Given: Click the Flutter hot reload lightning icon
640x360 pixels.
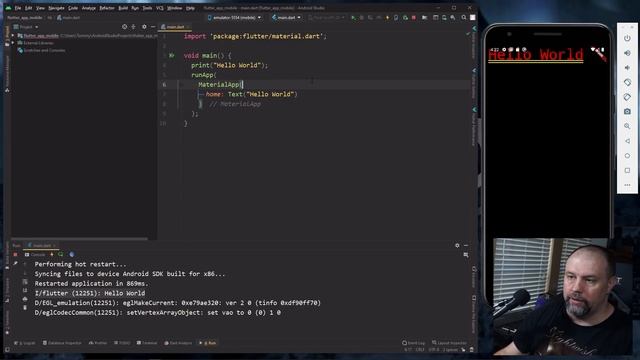Looking at the screenshot, I should (387, 18).
